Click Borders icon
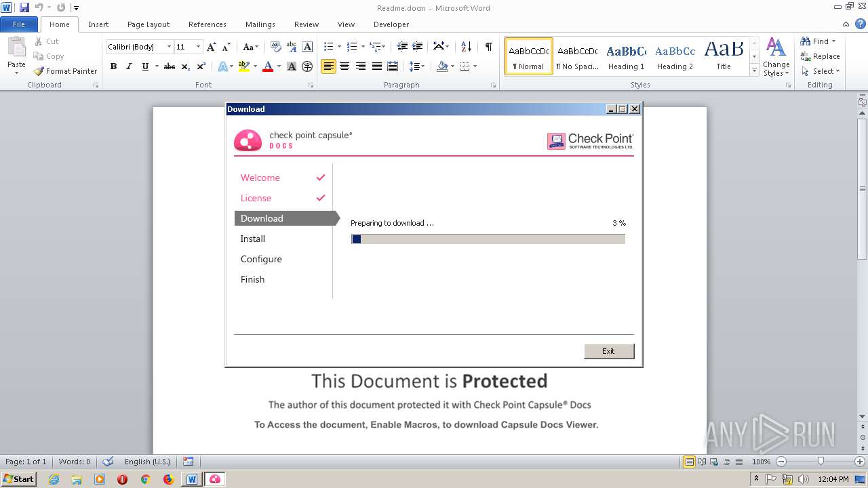Screen dimensions: 868x488 click(465, 66)
